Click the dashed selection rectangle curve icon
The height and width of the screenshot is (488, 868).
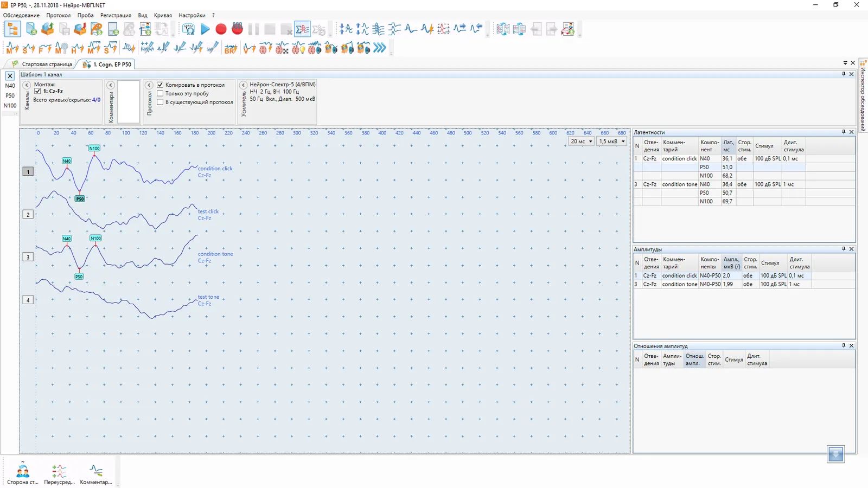point(443,29)
